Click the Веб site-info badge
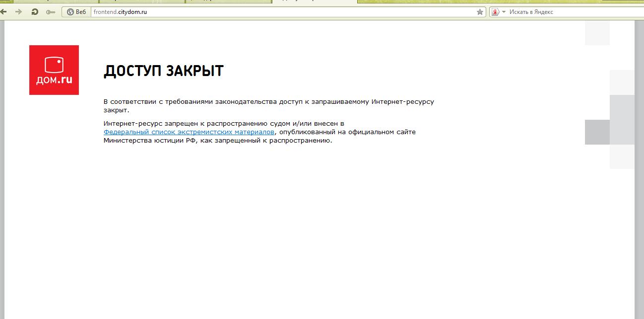This screenshot has width=644, height=319. (76, 12)
